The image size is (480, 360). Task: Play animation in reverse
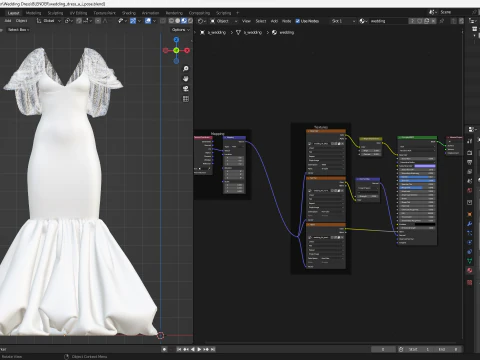[x=193, y=349]
